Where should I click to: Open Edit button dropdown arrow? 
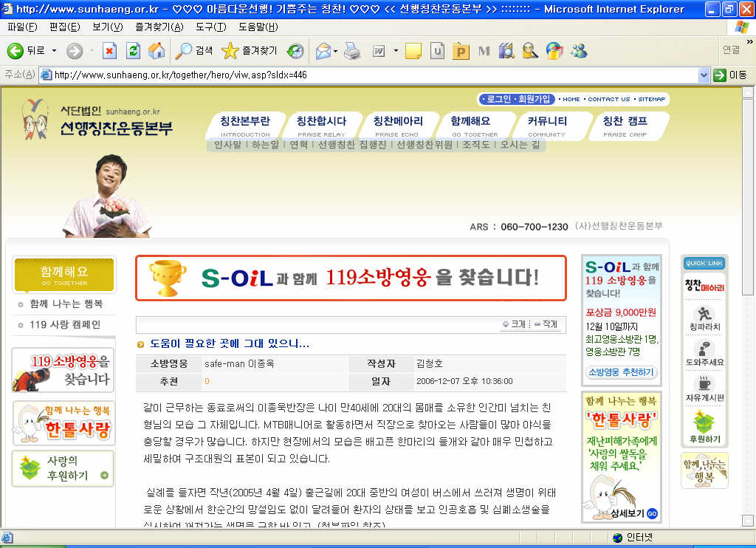pos(396,51)
